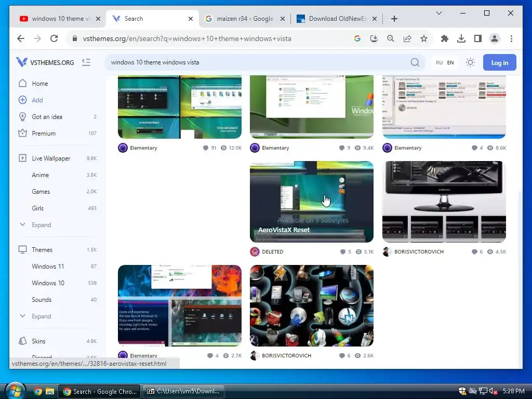Click the DELETED author name
Viewport: 532px width, 399px height.
(x=272, y=252)
